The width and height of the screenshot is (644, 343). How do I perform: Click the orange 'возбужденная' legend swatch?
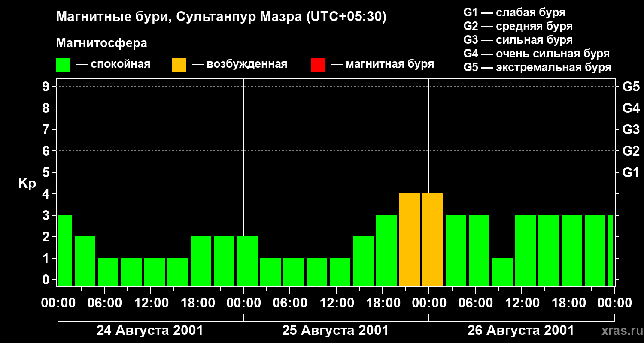coord(179,65)
